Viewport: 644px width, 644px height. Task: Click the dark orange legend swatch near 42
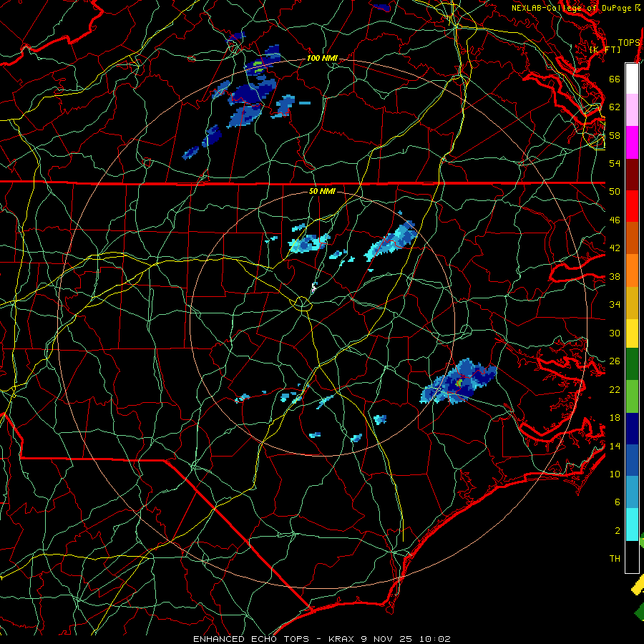632,238
